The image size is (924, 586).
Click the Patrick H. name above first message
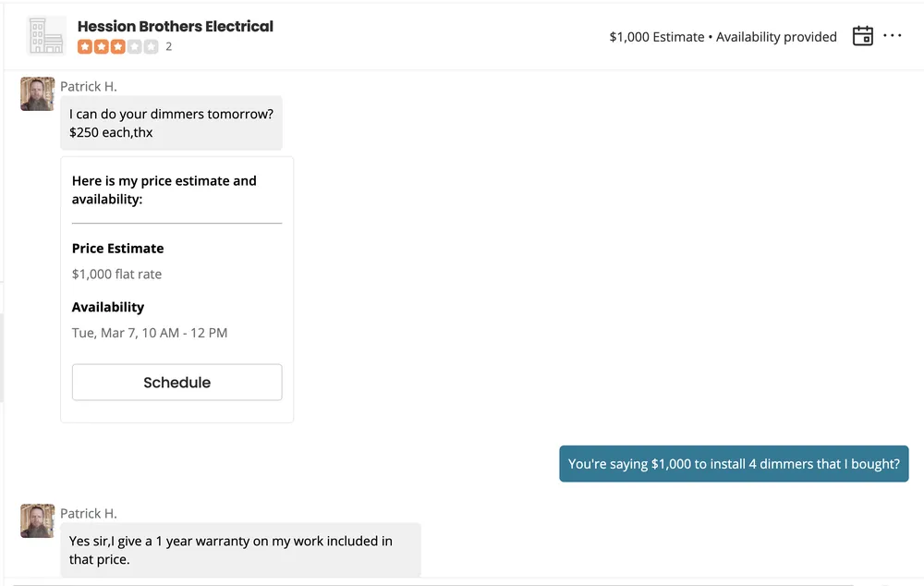pos(89,86)
